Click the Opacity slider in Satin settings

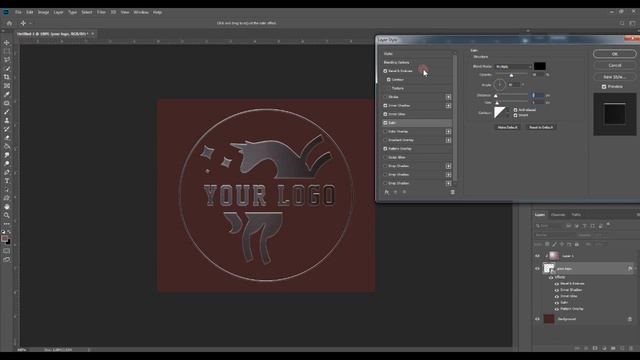click(512, 75)
